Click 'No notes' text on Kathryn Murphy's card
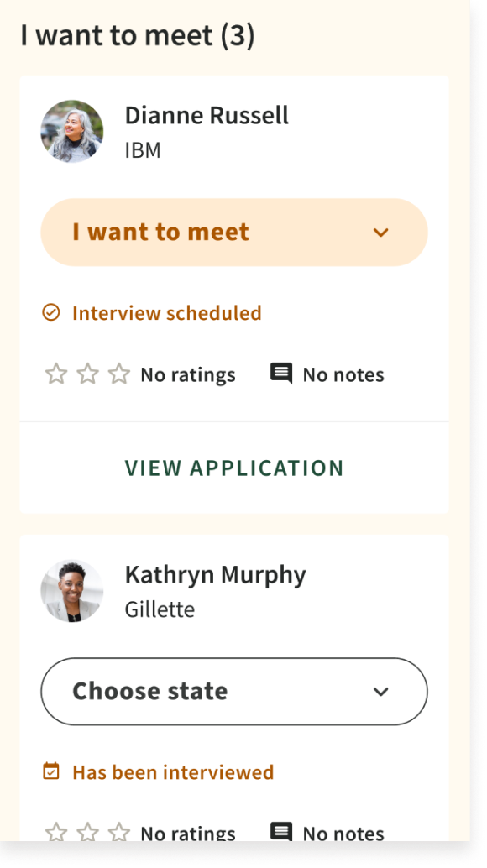This screenshot has height=868, width=487. [x=343, y=833]
